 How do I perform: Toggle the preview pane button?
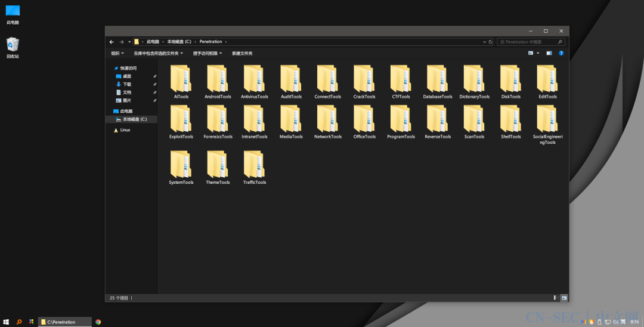[549, 53]
